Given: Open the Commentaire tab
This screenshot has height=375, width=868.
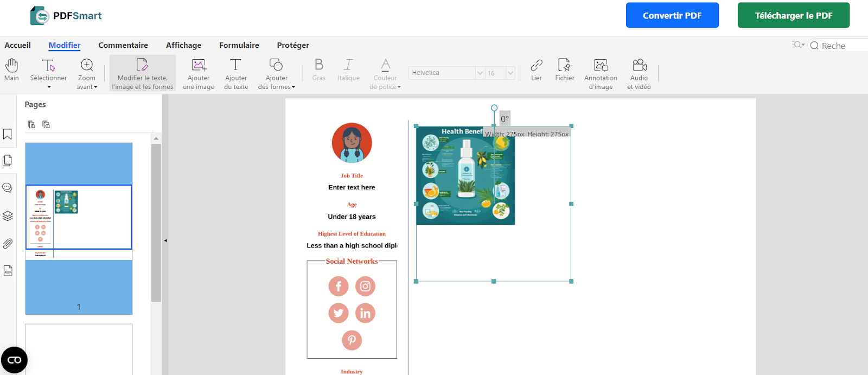Looking at the screenshot, I should (x=123, y=45).
